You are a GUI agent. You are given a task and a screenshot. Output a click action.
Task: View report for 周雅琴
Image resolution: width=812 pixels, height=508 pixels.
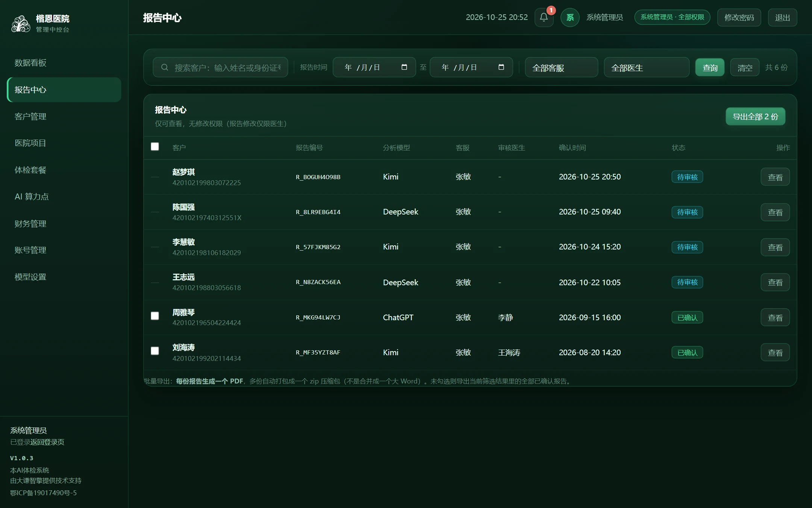point(775,317)
